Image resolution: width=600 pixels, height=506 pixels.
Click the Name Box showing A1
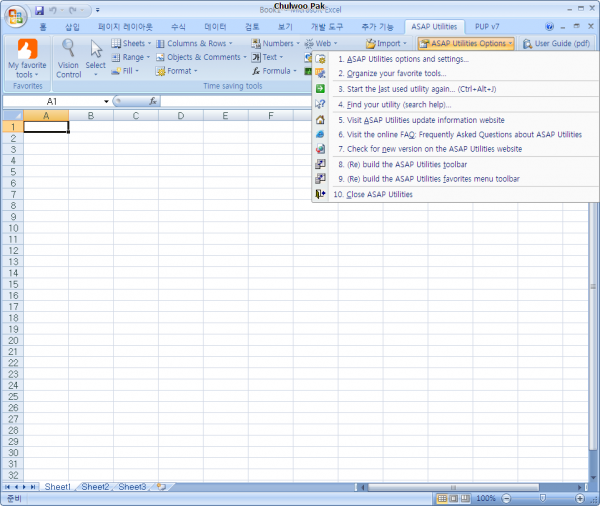click(52, 101)
